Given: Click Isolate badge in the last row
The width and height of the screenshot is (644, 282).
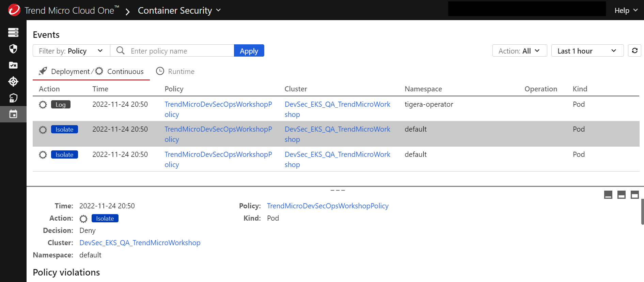Looking at the screenshot, I should tap(64, 154).
